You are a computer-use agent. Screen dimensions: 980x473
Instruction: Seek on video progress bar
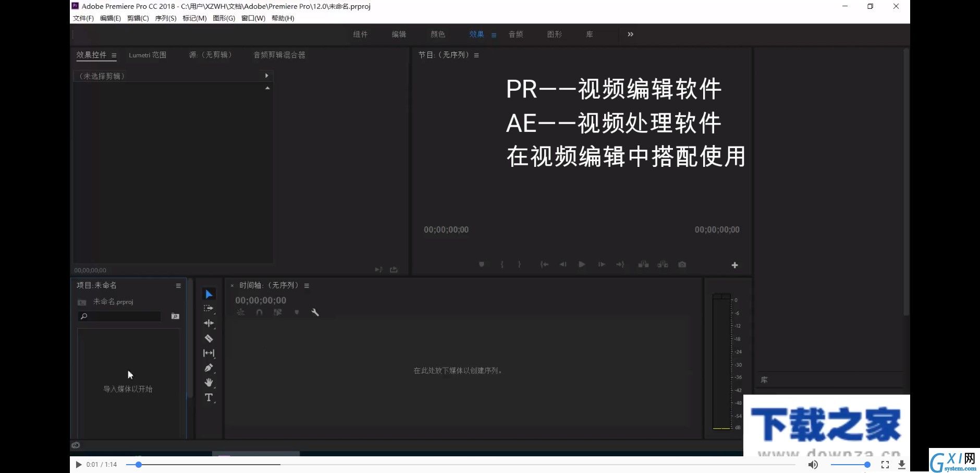pos(461,464)
